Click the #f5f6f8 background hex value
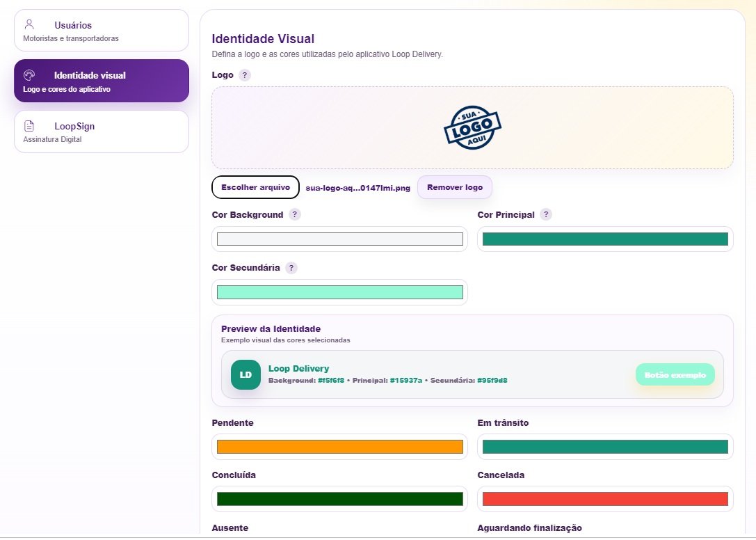 [x=331, y=380]
